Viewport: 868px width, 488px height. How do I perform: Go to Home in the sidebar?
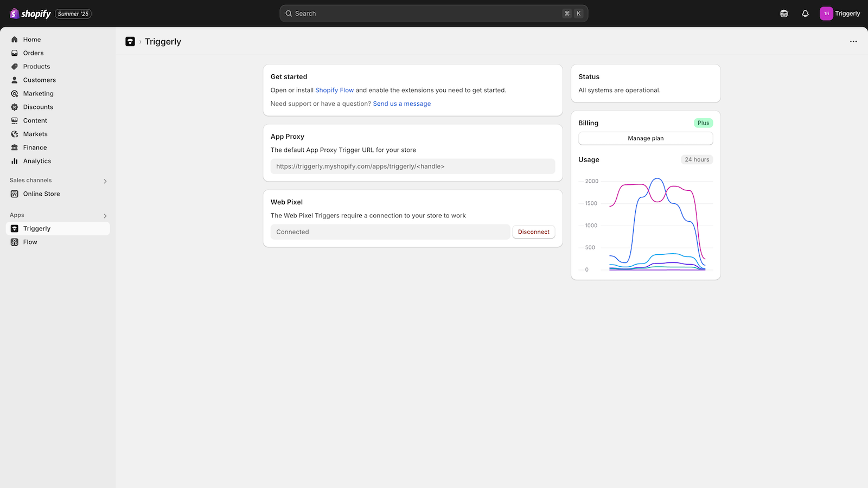[x=58, y=40]
